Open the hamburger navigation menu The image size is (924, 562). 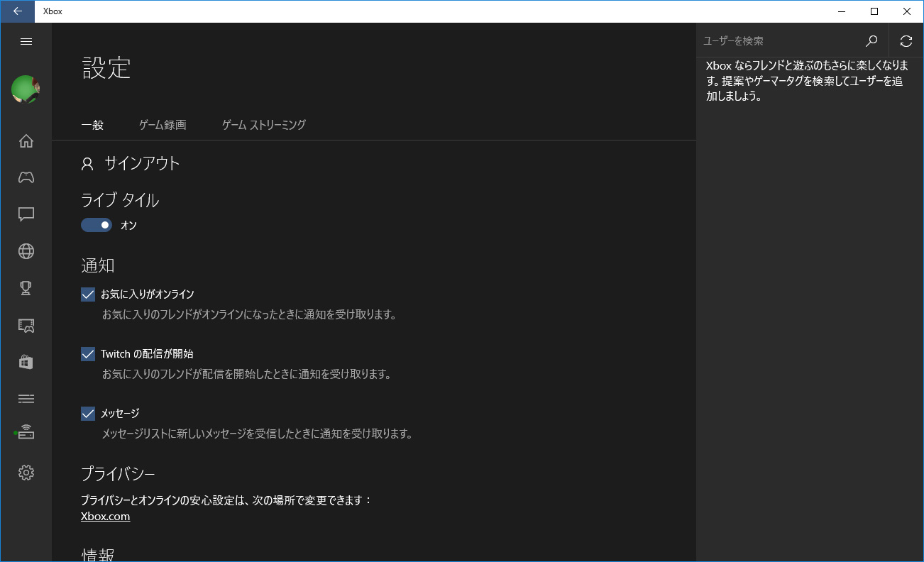click(x=26, y=41)
